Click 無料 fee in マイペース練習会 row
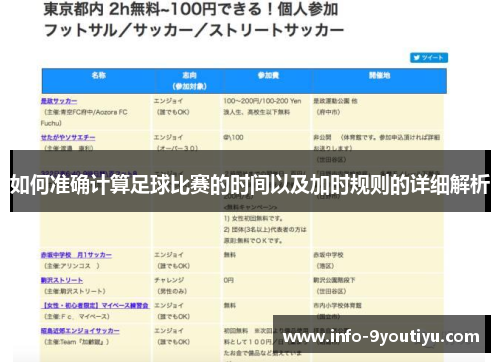500x362 pixels. click(230, 305)
